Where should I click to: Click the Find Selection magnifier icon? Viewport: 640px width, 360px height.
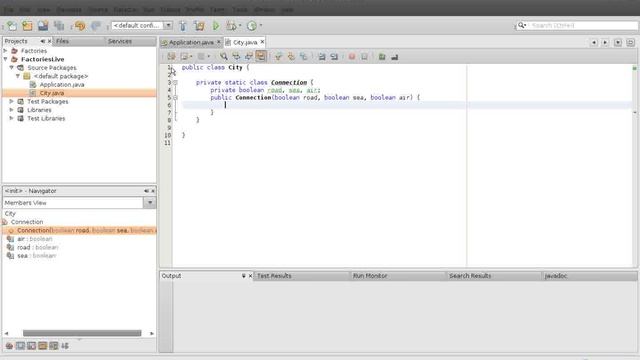pyautogui.click(x=224, y=57)
